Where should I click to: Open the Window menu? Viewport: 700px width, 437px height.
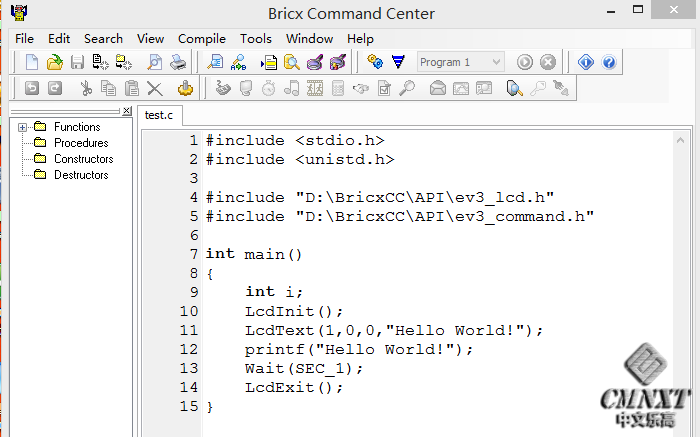click(309, 39)
